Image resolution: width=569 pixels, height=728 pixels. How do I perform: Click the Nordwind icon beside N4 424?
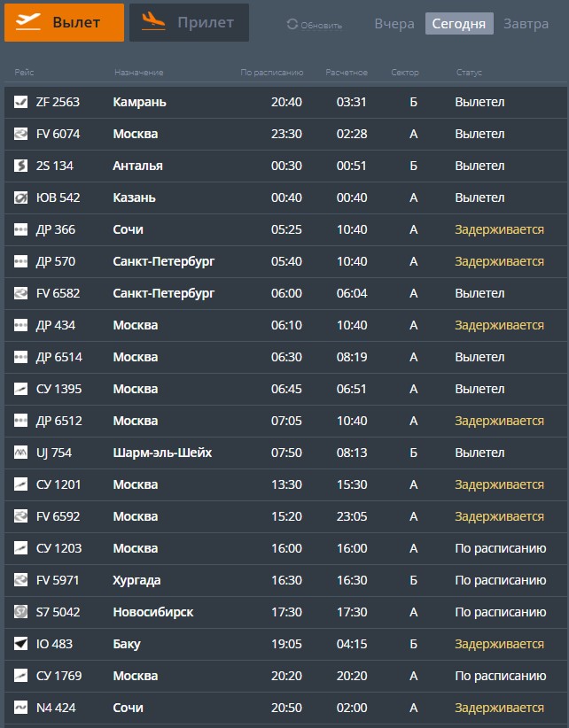pos(20,708)
